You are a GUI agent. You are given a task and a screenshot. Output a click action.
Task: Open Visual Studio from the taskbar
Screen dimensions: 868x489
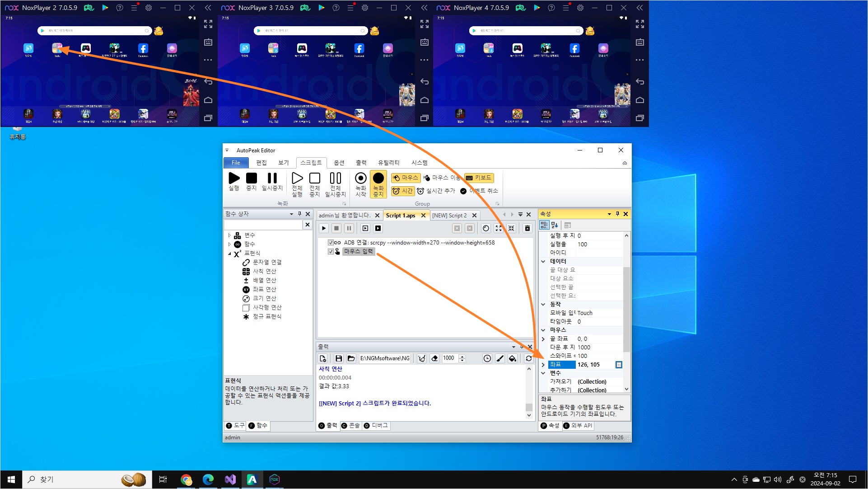click(230, 480)
